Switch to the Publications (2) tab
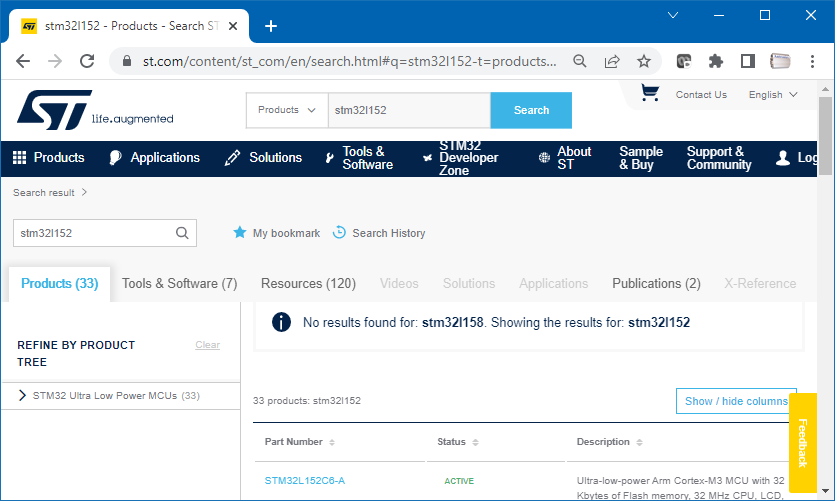This screenshot has height=501, width=835. coord(656,283)
